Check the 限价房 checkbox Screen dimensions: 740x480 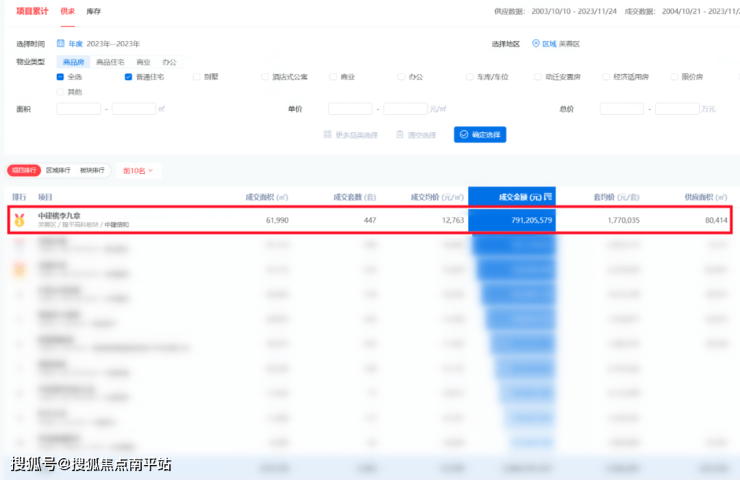coord(674,77)
